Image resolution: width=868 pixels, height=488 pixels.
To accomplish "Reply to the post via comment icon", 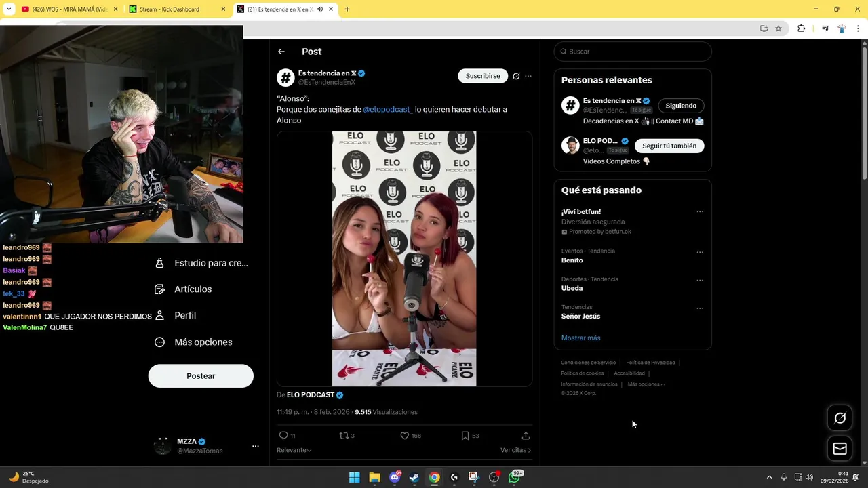I will tap(283, 436).
